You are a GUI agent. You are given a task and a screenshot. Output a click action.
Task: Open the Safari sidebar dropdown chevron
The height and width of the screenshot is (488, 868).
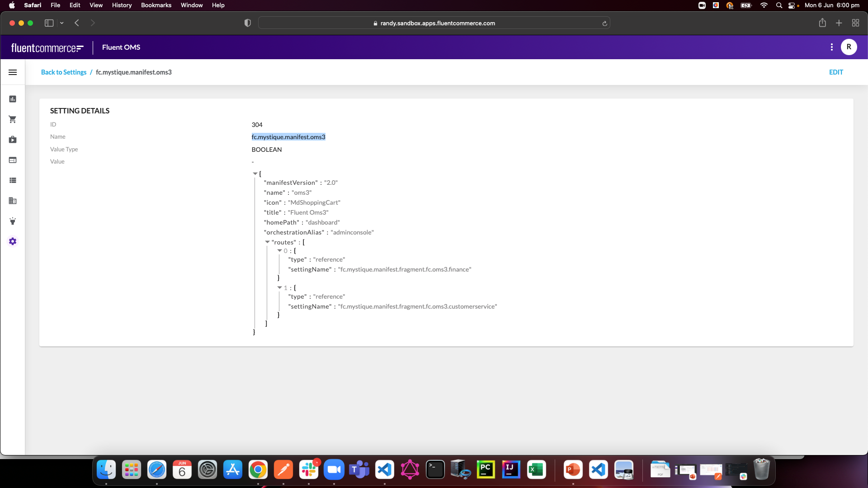(x=62, y=23)
